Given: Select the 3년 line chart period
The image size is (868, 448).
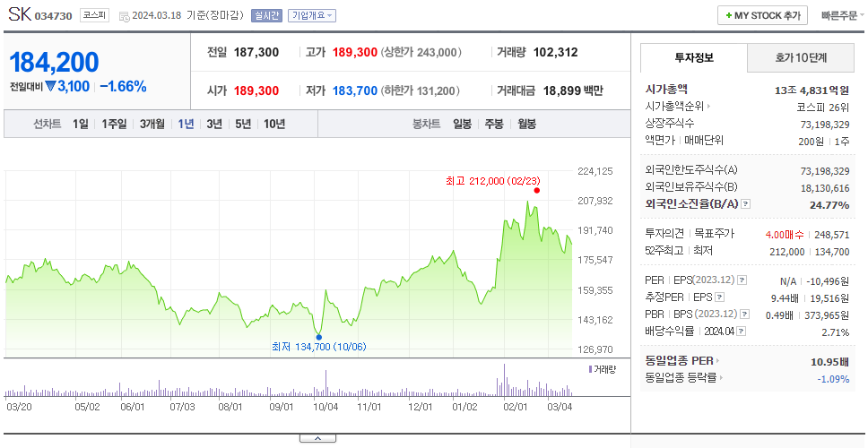Looking at the screenshot, I should click(x=214, y=124).
